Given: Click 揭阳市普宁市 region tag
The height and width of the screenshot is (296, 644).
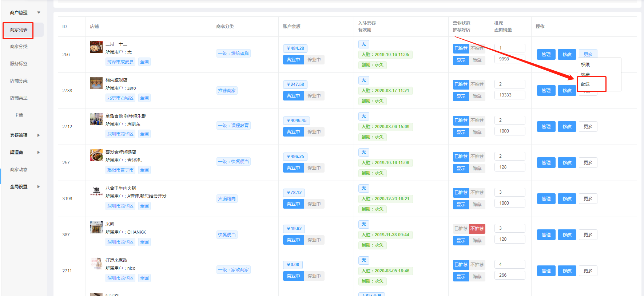Looking at the screenshot, I should (120, 170).
